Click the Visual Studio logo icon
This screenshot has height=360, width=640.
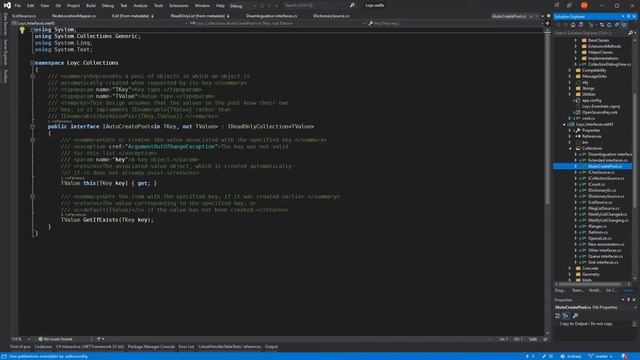(x=7, y=5)
